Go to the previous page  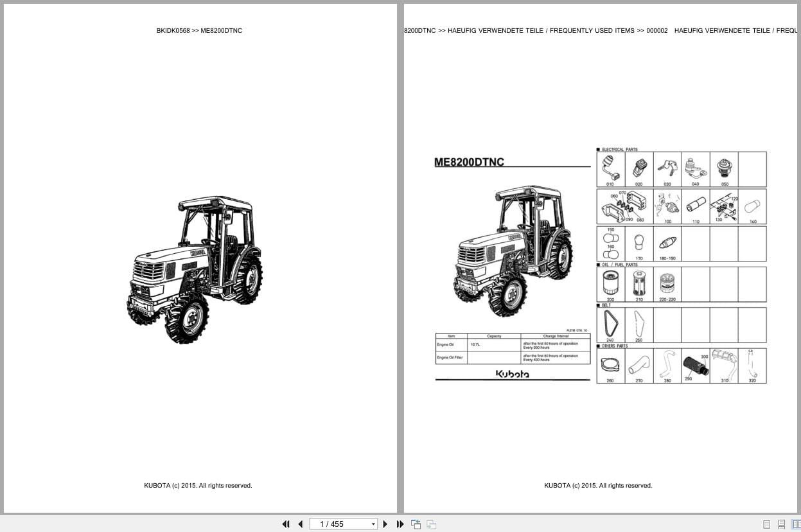coord(300,524)
